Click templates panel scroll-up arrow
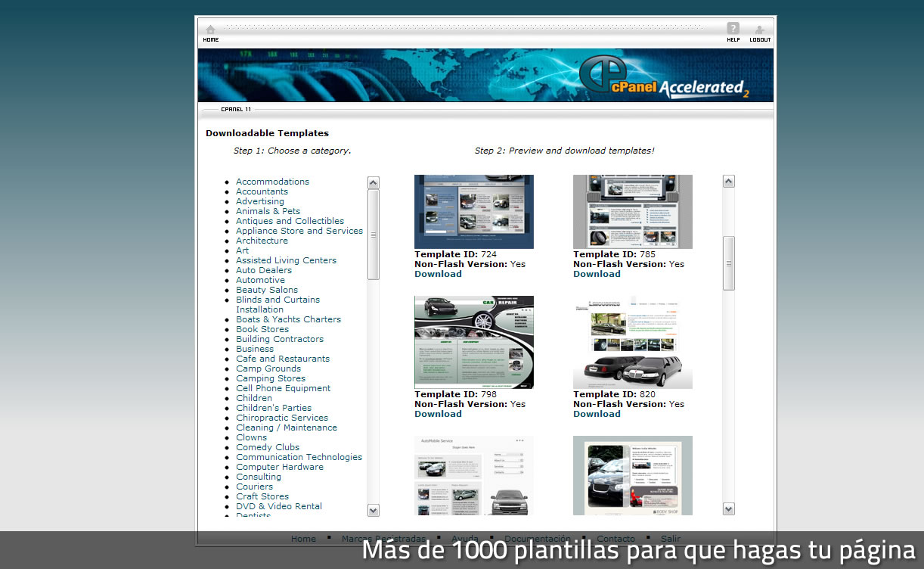Image resolution: width=924 pixels, height=569 pixels. tap(729, 182)
